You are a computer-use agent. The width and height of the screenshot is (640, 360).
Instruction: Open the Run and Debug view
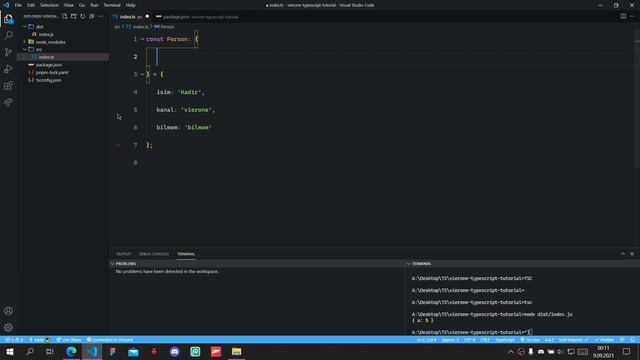point(8,69)
